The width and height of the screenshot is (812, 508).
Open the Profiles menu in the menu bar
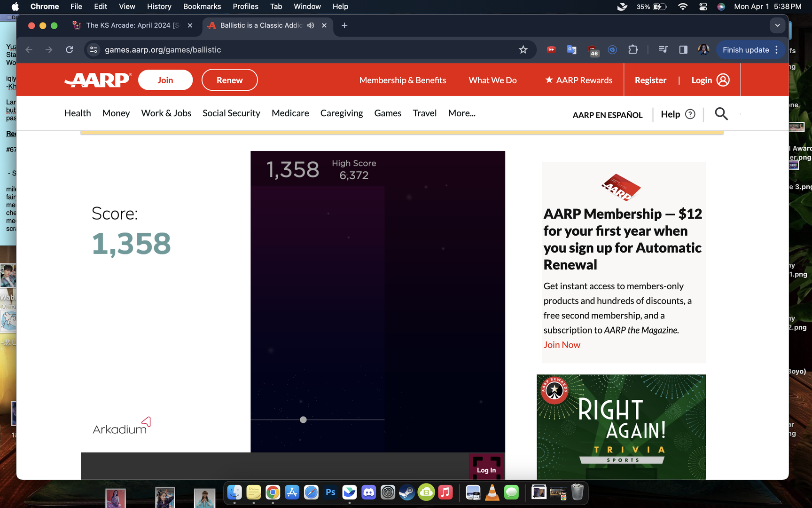pyautogui.click(x=245, y=7)
